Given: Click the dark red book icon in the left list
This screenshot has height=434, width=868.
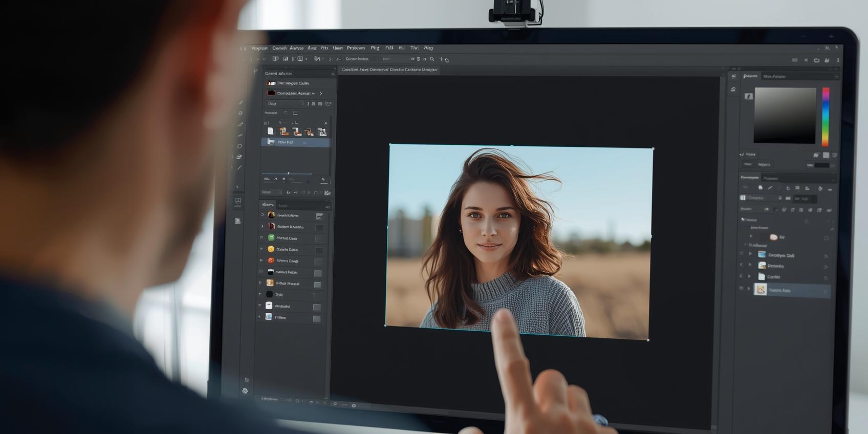Looking at the screenshot, I should coord(271,227).
